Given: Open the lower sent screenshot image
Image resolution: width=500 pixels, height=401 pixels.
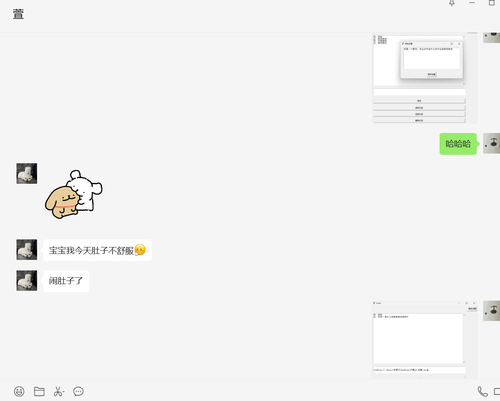Looking at the screenshot, I should coord(425,339).
